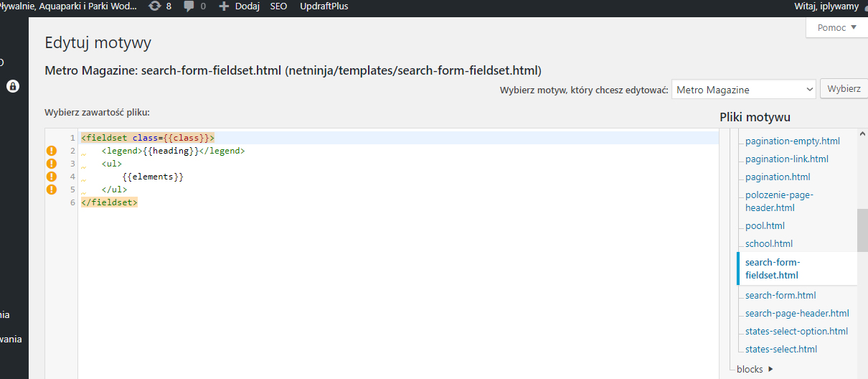This screenshot has width=868, height=379.
Task: Click the warning icon on line 4
Action: pyautogui.click(x=52, y=177)
